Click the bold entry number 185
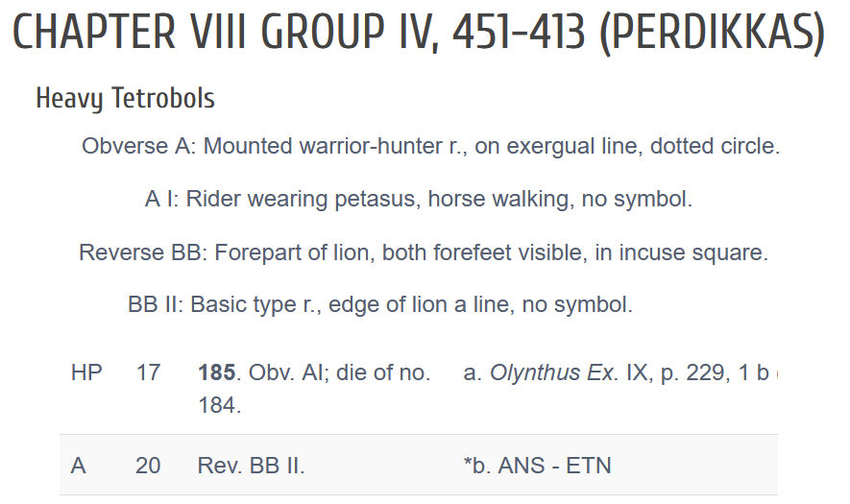This screenshot has height=504, width=850. [x=216, y=372]
